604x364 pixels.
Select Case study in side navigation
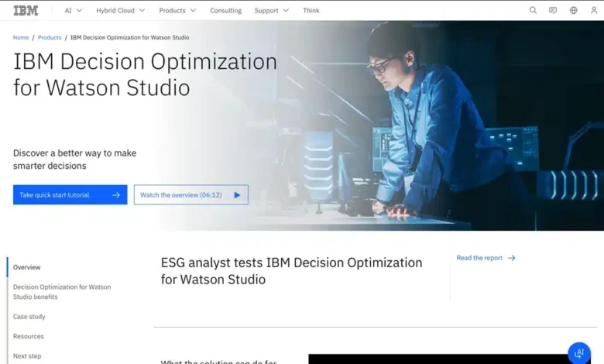click(x=29, y=317)
